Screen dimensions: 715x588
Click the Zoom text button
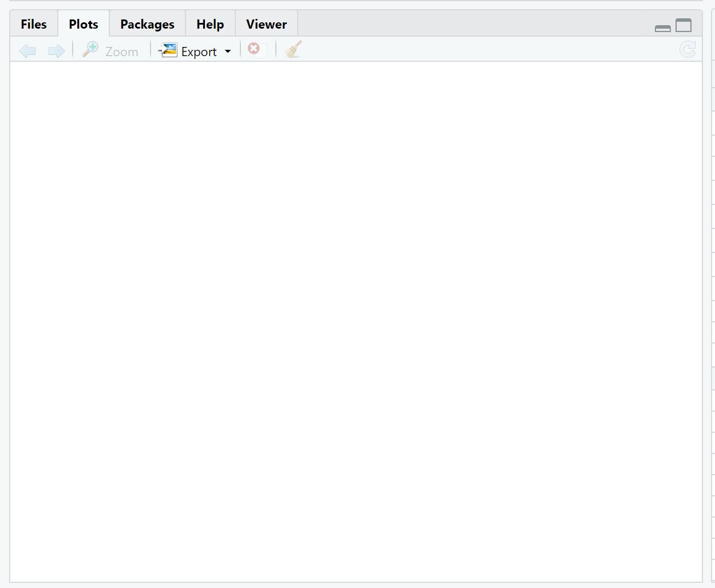pos(122,52)
